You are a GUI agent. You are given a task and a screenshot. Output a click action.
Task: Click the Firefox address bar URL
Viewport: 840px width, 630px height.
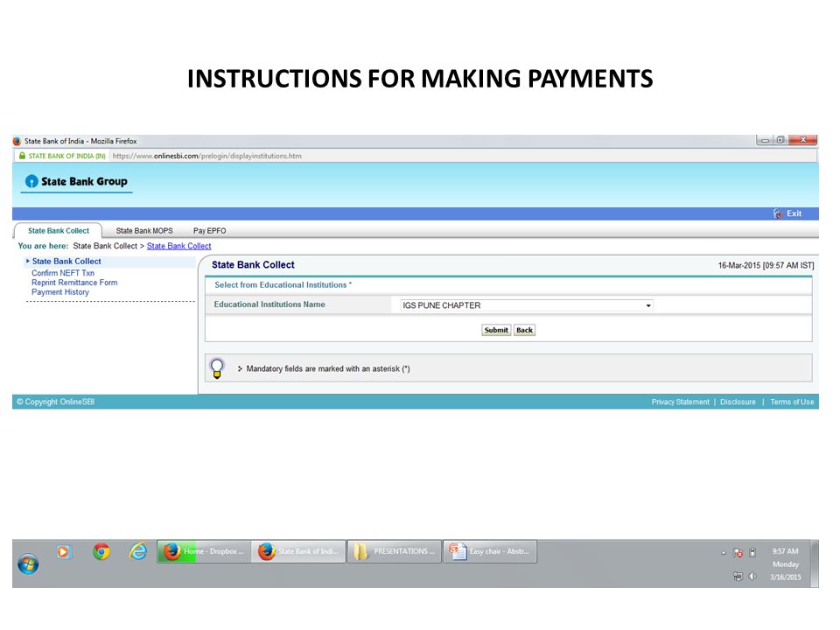pyautogui.click(x=206, y=156)
